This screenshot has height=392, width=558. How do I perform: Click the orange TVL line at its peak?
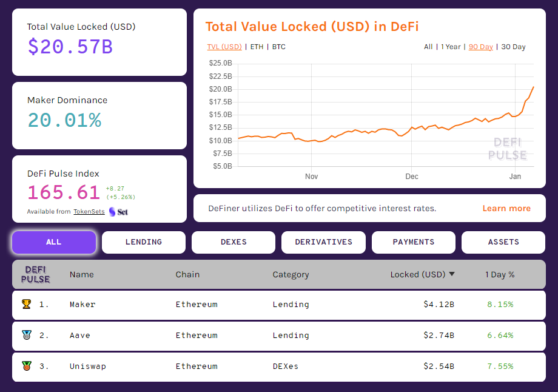[533, 87]
